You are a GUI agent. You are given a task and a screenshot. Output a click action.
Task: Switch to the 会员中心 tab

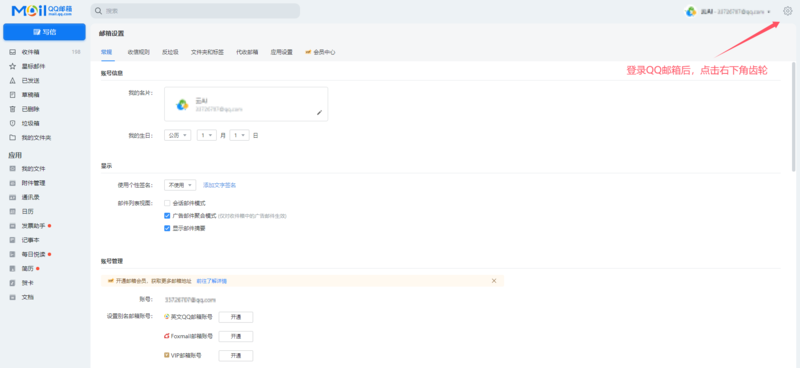point(320,52)
